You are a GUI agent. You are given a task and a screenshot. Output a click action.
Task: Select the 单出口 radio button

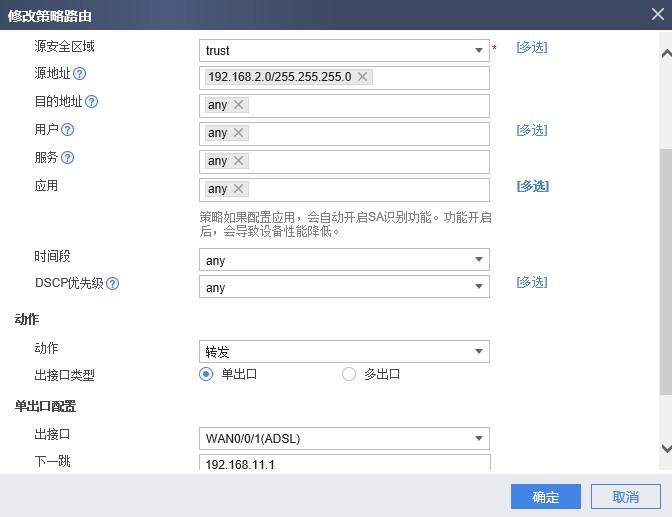(206, 374)
